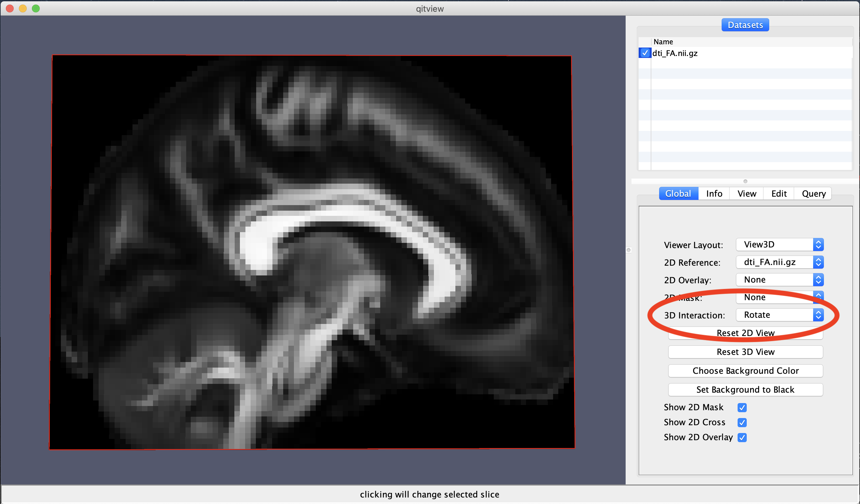860x504 pixels.
Task: Select the dti_FA.nii.gz row in list
Action: click(675, 53)
